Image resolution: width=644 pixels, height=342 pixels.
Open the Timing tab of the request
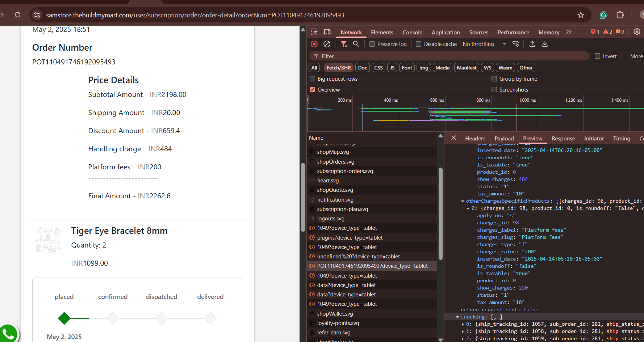[622, 138]
